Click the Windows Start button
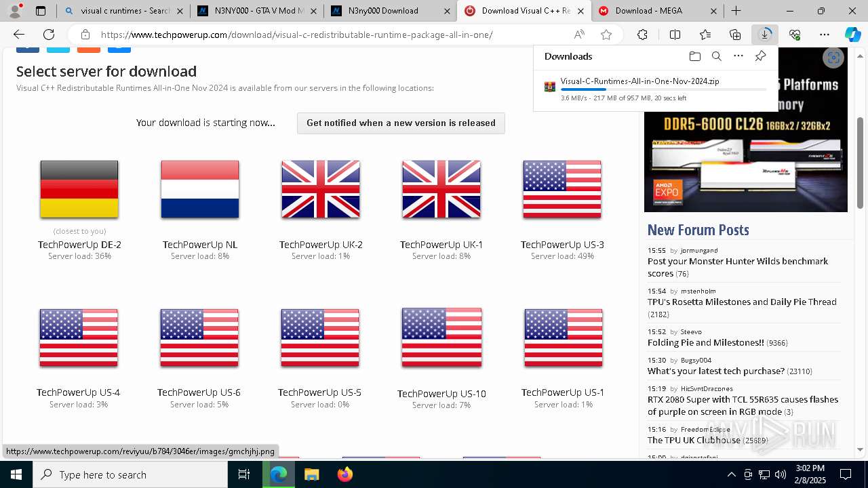The image size is (868, 488). pos(16,474)
